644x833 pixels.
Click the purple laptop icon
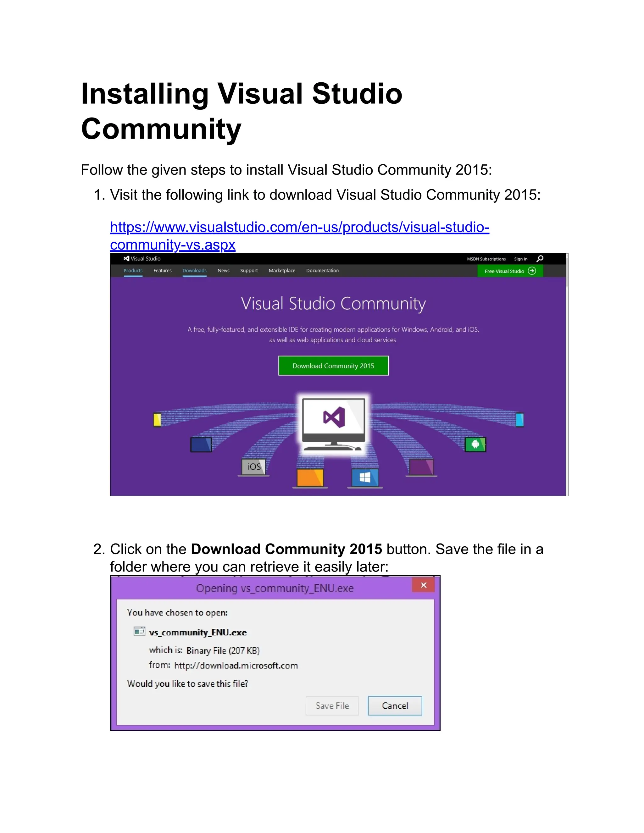point(421,468)
